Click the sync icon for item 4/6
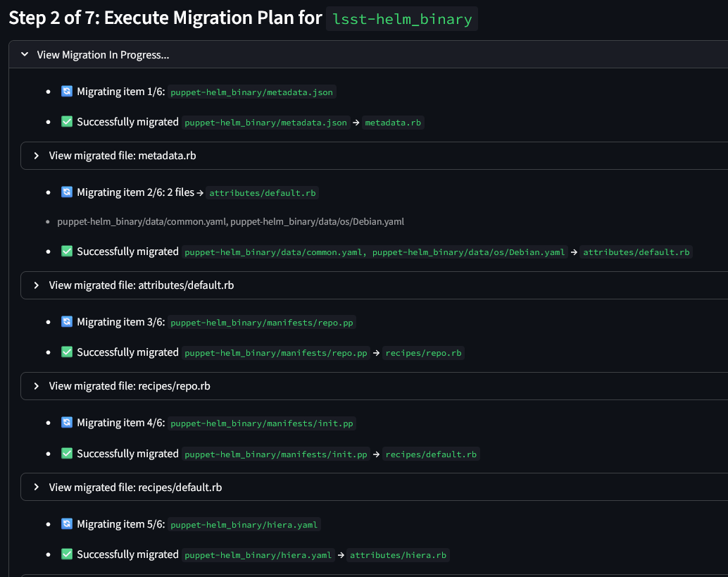This screenshot has height=577, width=728. 67,423
